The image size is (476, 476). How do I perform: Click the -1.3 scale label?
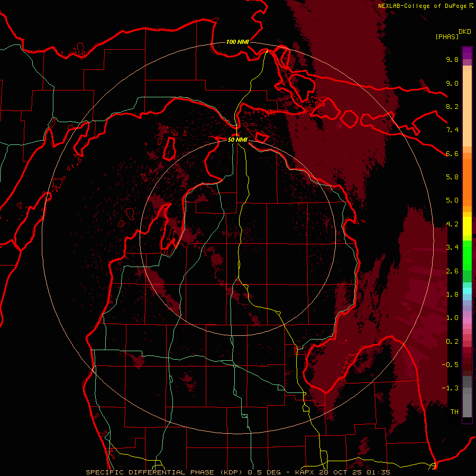point(450,388)
